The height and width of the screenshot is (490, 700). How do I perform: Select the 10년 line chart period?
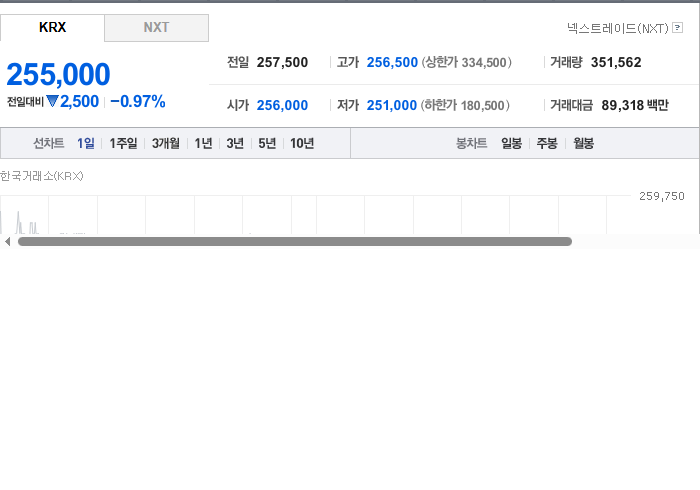tap(302, 143)
